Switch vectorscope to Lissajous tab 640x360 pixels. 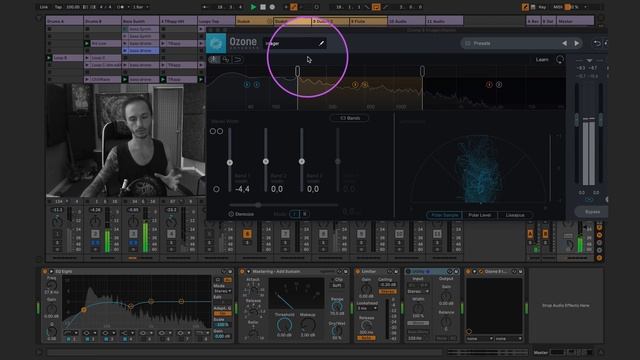pos(515,215)
